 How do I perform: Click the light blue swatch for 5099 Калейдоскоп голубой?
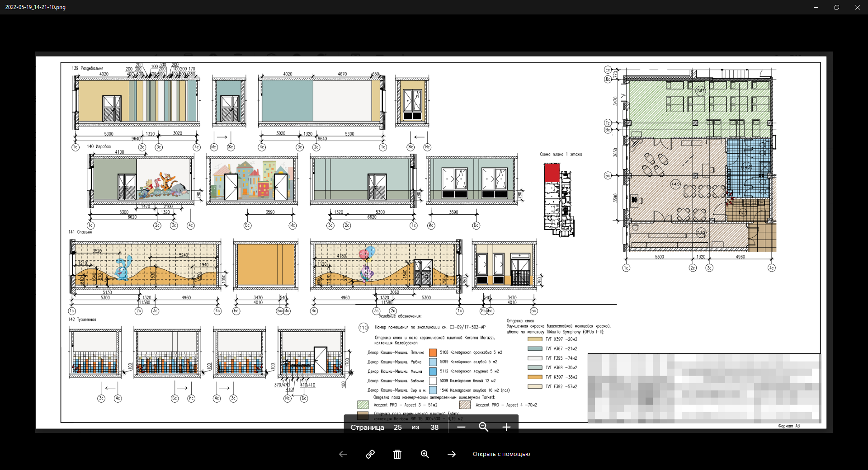tap(433, 362)
